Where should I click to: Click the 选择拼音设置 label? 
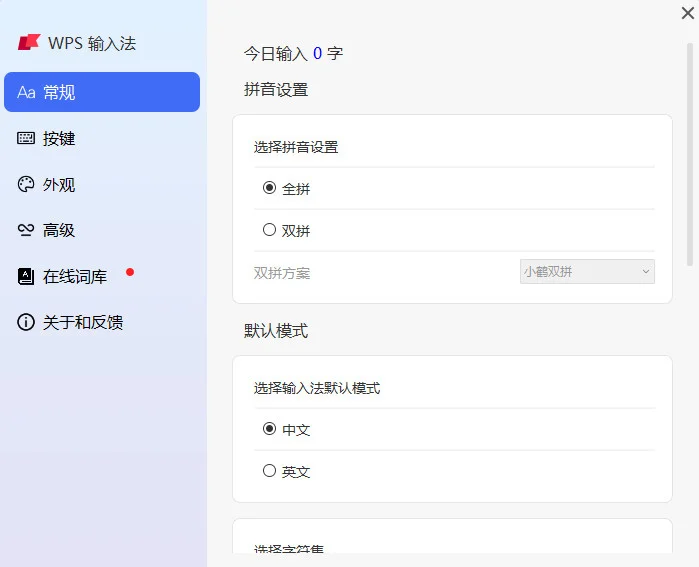coord(296,147)
